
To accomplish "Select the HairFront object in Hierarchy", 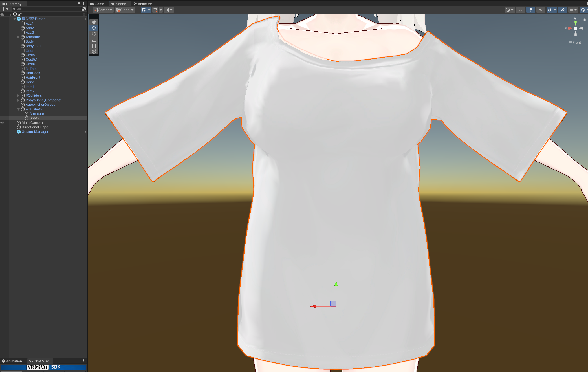I will click(33, 78).
